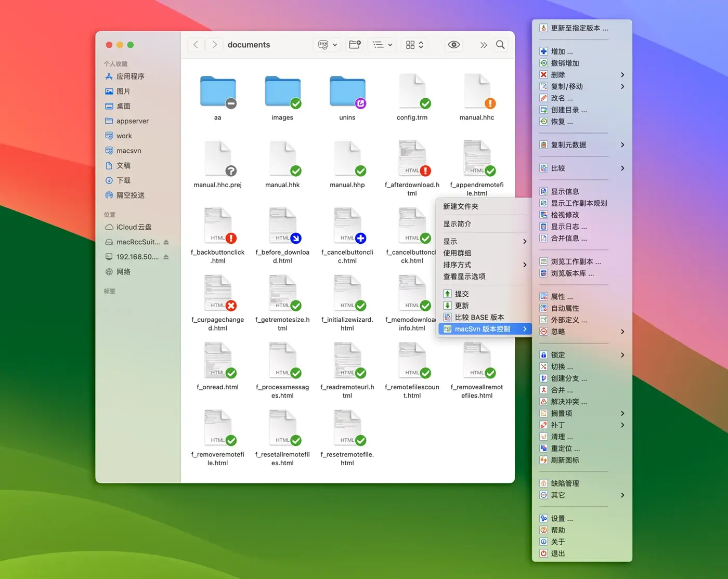The image size is (728, 579).
Task: Click the red X 删除 (Delete) icon
Action: click(542, 74)
